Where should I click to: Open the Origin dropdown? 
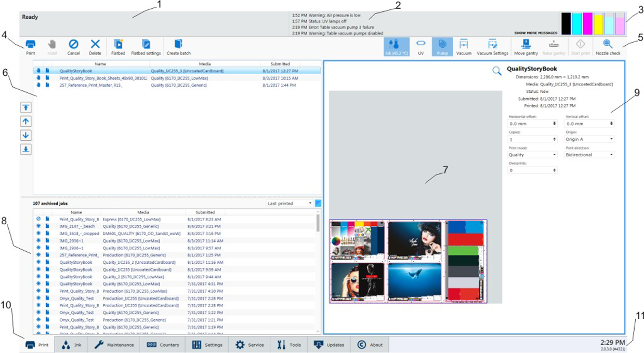[x=590, y=139]
